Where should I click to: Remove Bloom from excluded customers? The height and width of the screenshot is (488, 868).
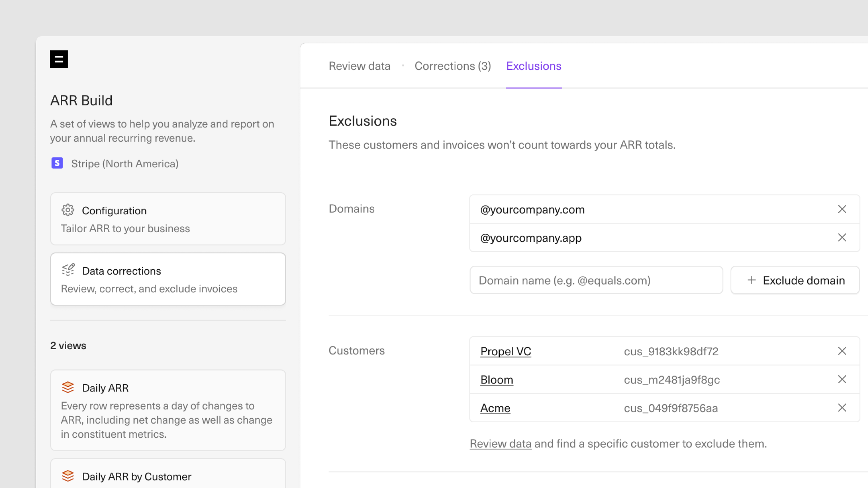(842, 380)
